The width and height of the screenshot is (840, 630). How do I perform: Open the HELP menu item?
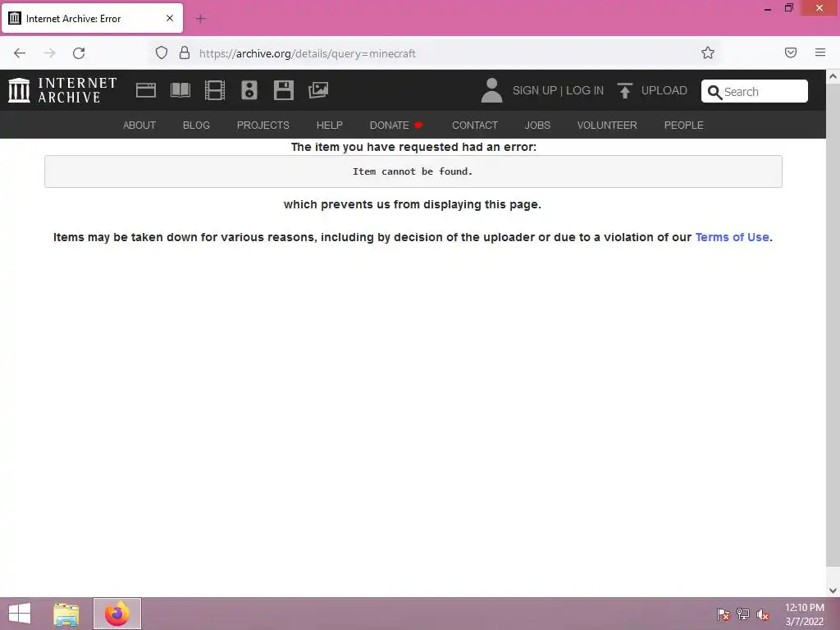pos(330,126)
